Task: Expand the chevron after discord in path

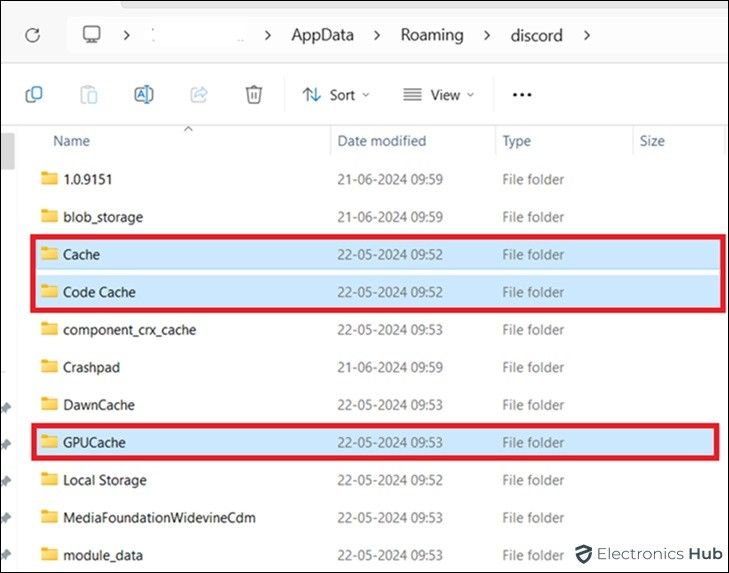Action: coord(587,36)
